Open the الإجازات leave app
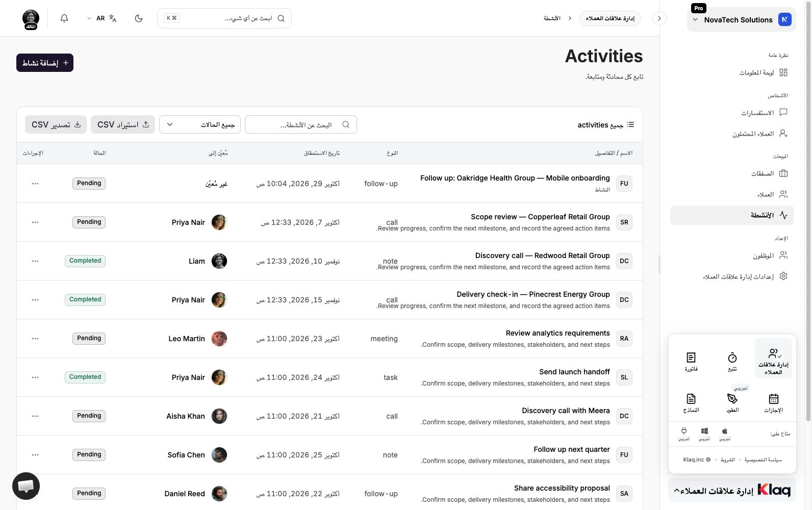This screenshot has height=510, width=812. [773, 402]
